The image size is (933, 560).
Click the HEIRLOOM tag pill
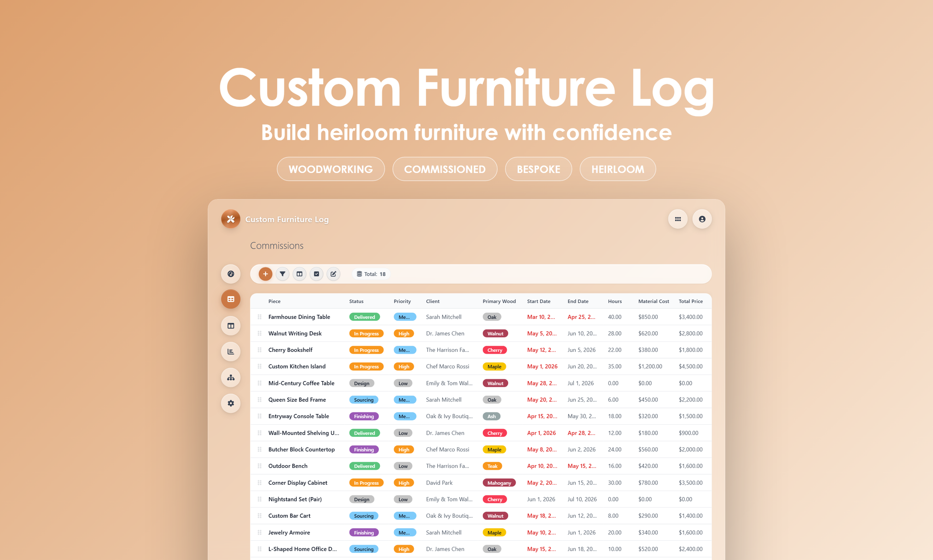pos(618,169)
